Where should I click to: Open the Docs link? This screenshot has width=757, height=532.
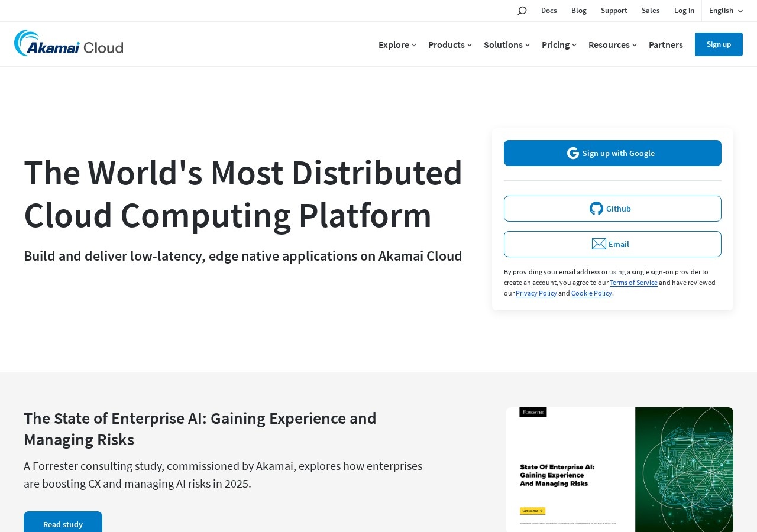[549, 11]
